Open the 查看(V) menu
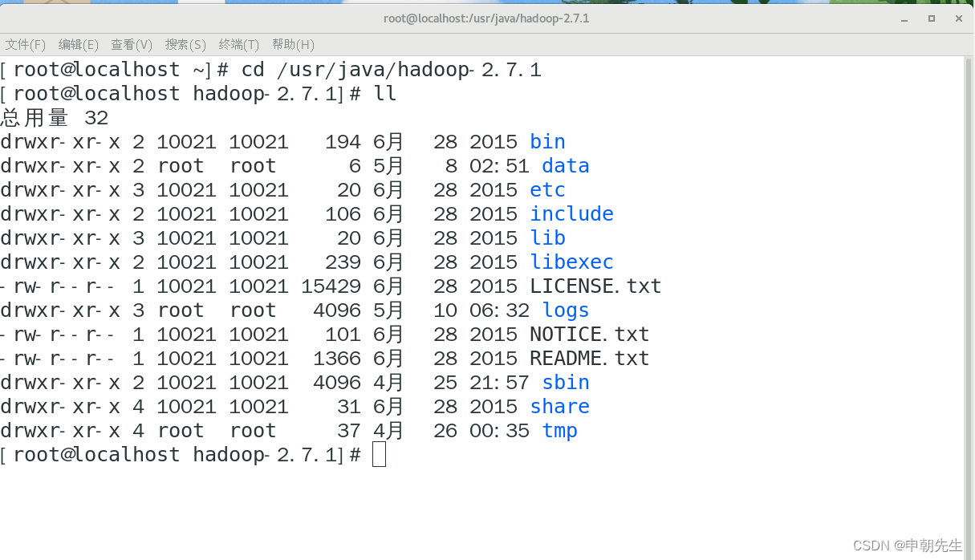The height and width of the screenshot is (560, 975). click(x=132, y=44)
